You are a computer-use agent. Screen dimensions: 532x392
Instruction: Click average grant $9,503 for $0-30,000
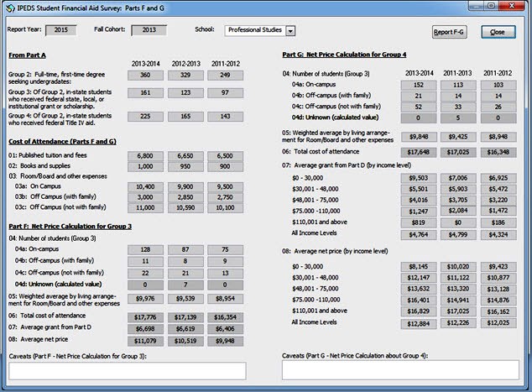click(x=419, y=178)
